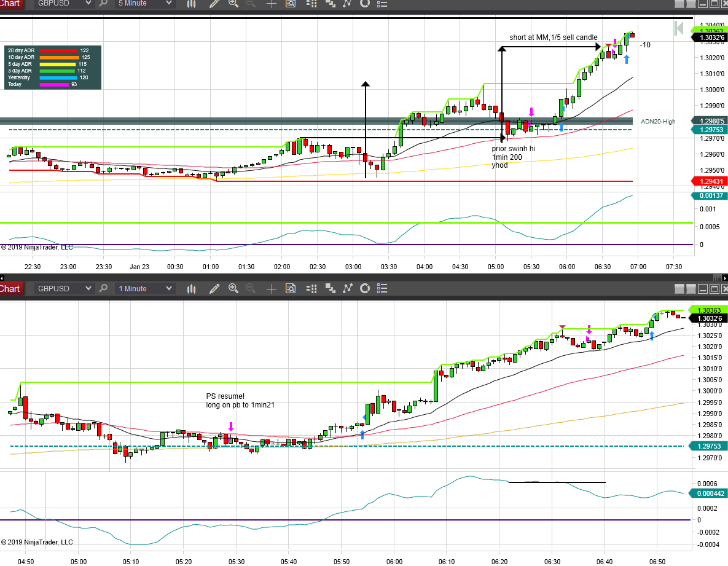Screen dimensions: 728x566
Task: Open GBPUSD instrument dropdown in 1 Minute chart
Action: click(x=64, y=289)
